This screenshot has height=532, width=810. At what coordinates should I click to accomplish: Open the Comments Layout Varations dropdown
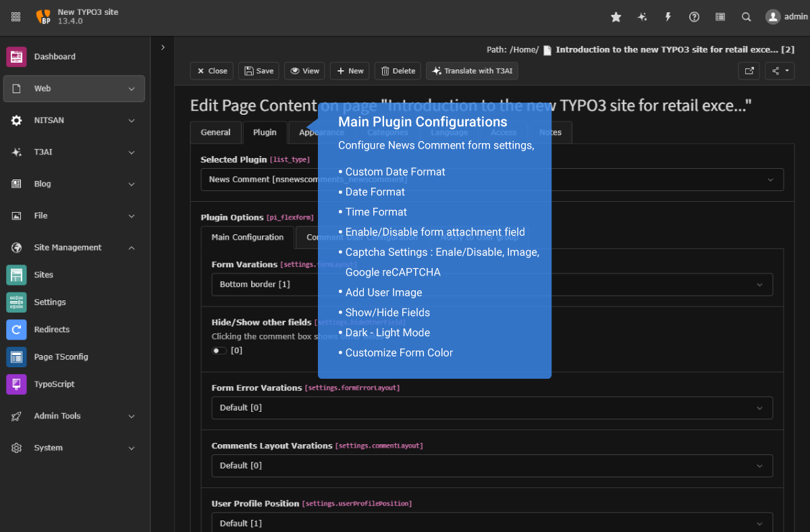point(491,466)
